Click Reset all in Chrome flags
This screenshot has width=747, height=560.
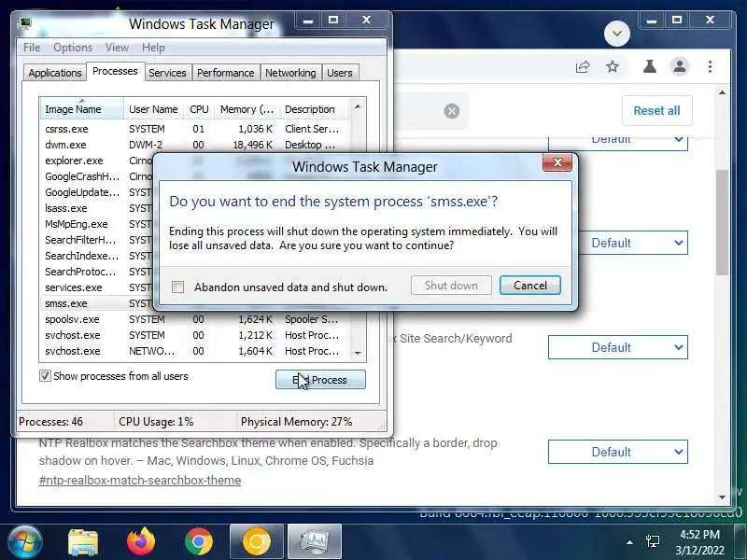coord(657,110)
